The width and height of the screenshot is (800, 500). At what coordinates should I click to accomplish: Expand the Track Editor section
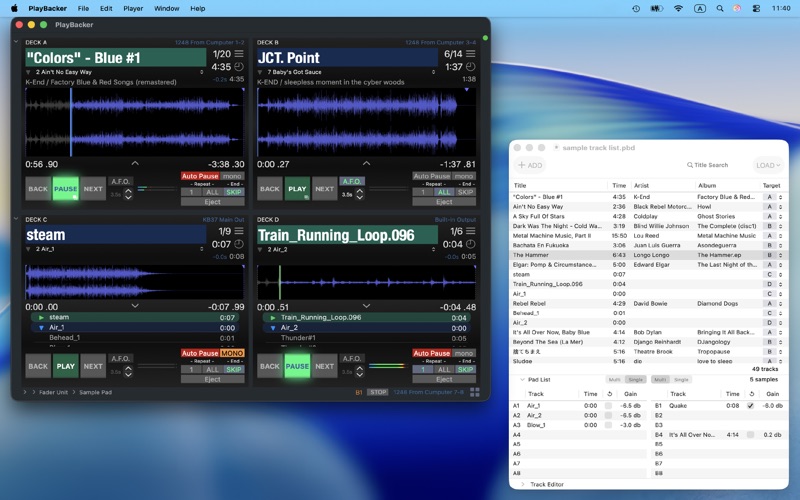522,484
